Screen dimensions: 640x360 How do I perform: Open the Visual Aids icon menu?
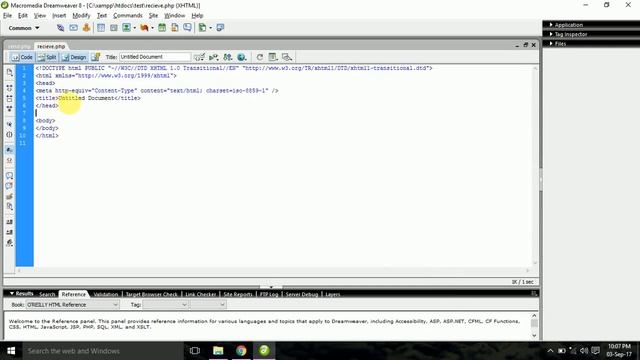(287, 57)
